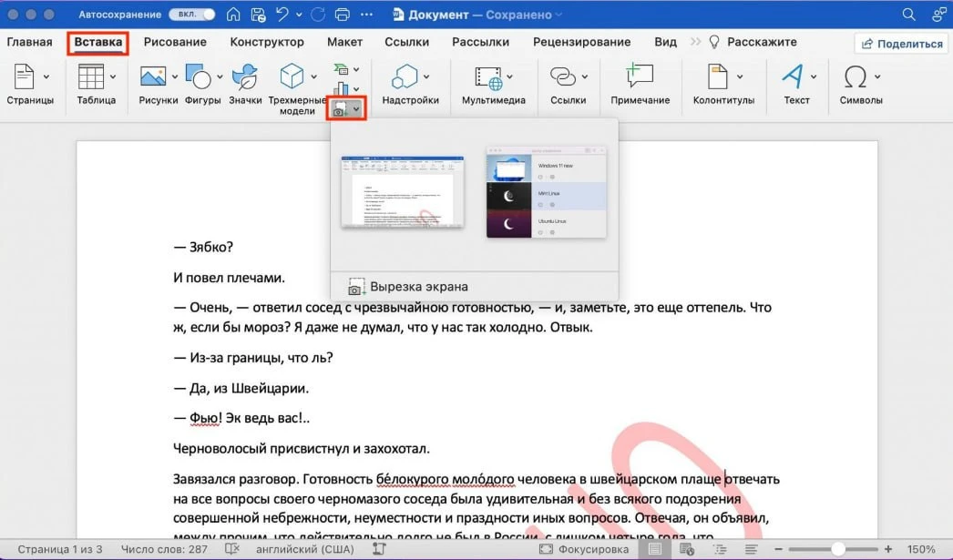
Task: Open Символы omega icon
Action: (x=856, y=76)
